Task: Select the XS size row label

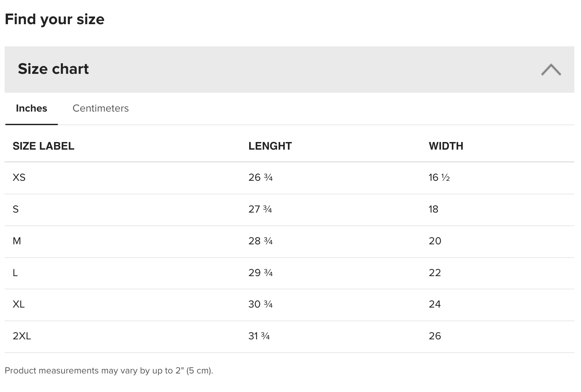Action: [x=19, y=177]
